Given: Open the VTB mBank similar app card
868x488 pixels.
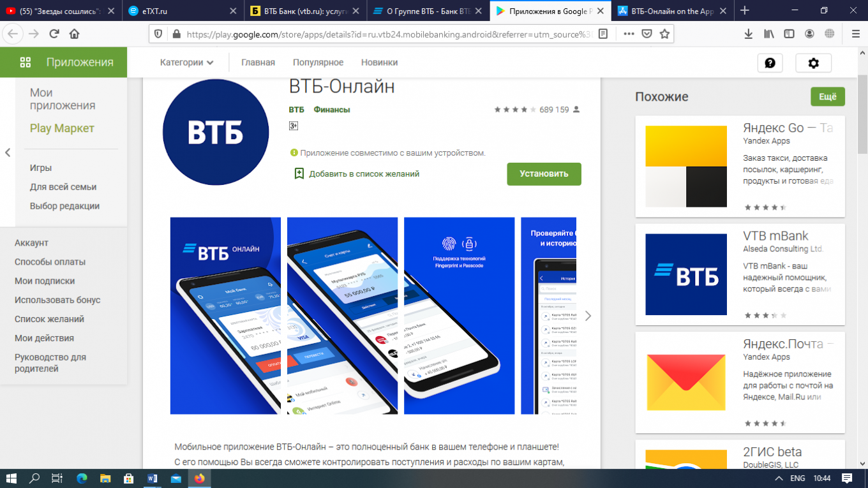Looking at the screenshot, I should [740, 274].
